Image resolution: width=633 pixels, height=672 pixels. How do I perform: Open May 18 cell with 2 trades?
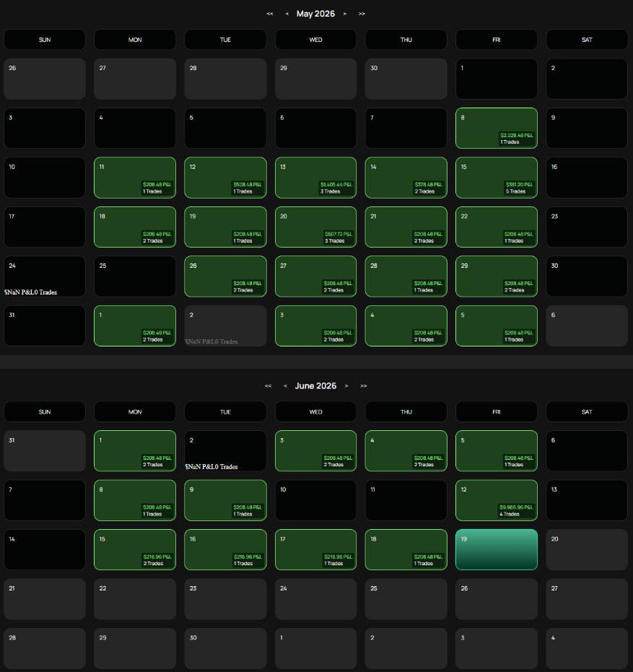coord(135,227)
